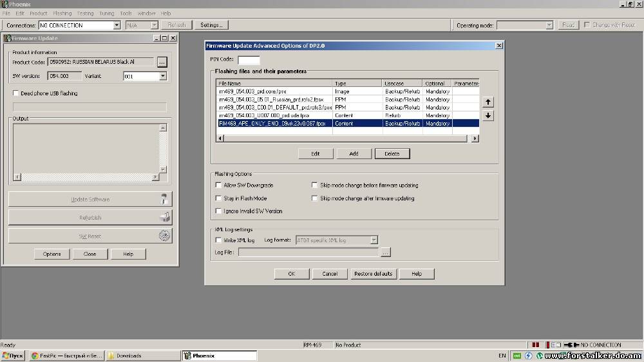The image size is (644, 362).
Task: Expand the Variant dropdown
Action: tap(162, 76)
